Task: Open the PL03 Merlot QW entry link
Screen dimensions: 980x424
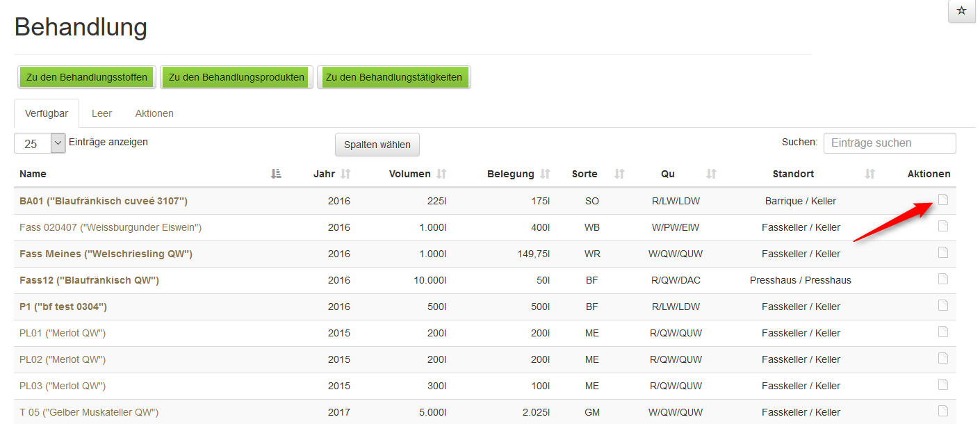Action: [63, 386]
